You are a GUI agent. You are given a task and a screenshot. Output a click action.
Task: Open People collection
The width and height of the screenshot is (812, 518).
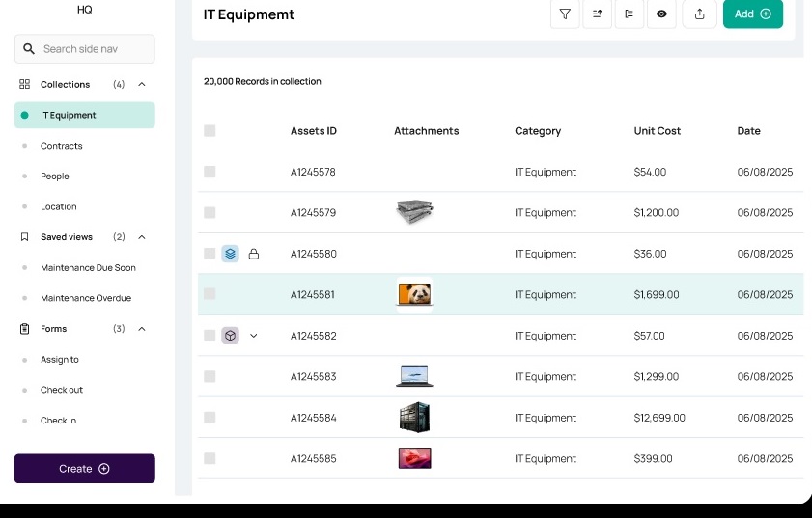[55, 176]
